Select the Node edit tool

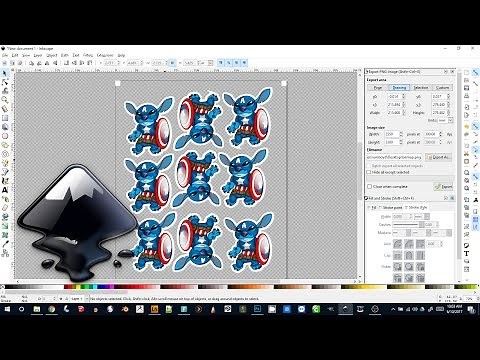(x=5, y=82)
